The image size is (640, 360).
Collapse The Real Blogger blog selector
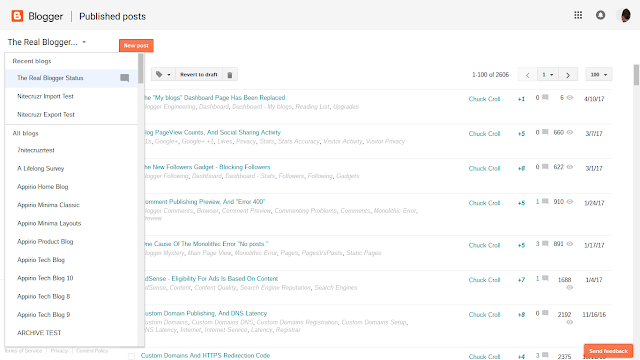(47, 42)
